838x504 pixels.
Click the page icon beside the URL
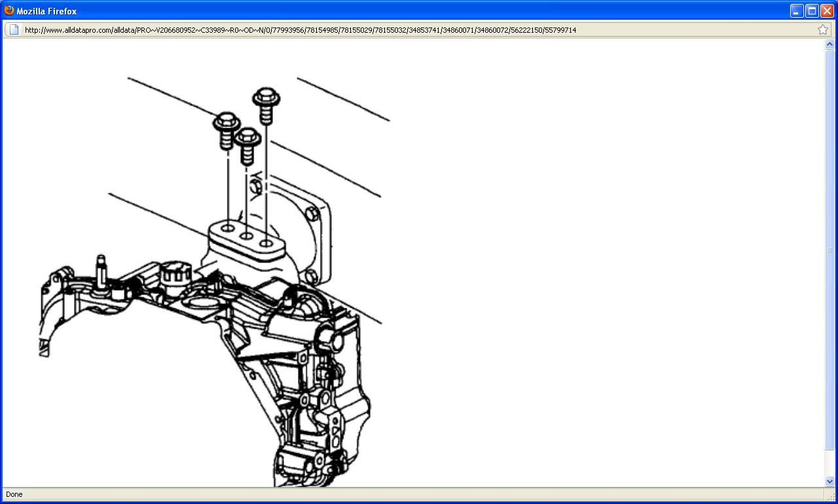coord(13,29)
